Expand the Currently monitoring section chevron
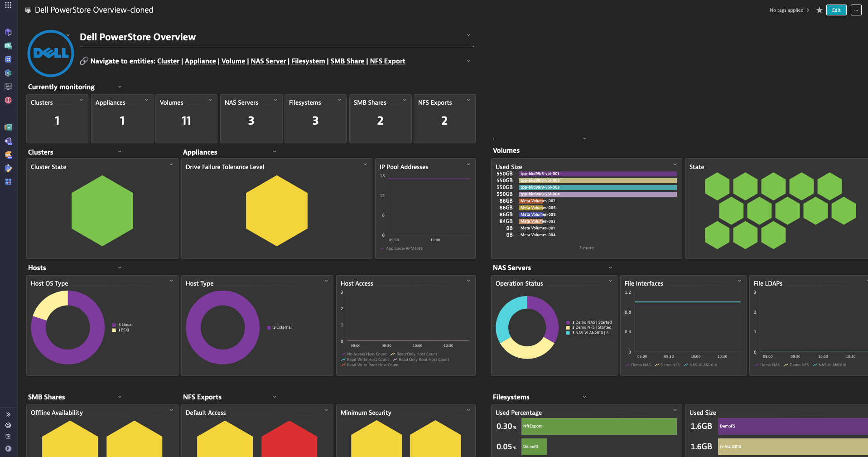 point(120,87)
